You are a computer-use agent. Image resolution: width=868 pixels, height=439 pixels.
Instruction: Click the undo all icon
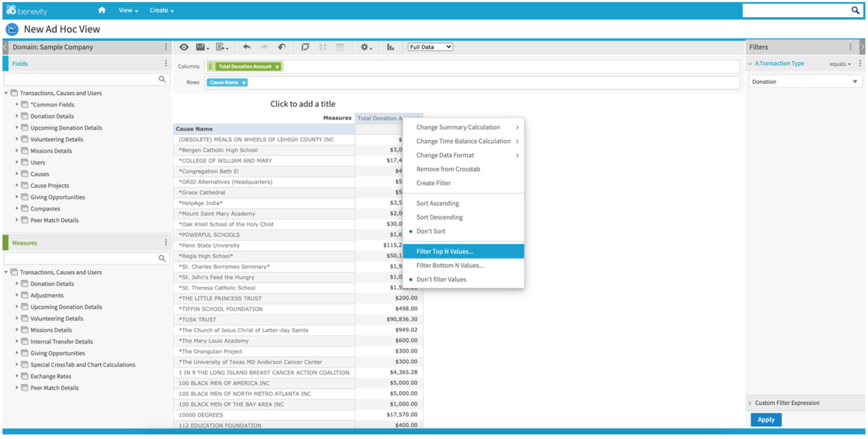coord(282,47)
